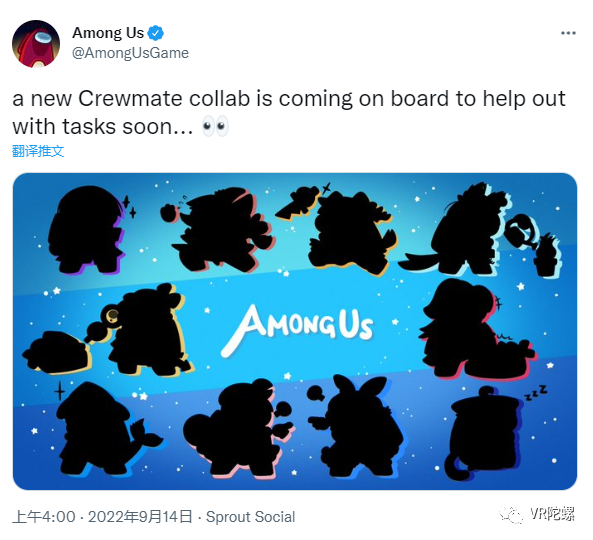Click the tweet text body

pyautogui.click(x=289, y=112)
